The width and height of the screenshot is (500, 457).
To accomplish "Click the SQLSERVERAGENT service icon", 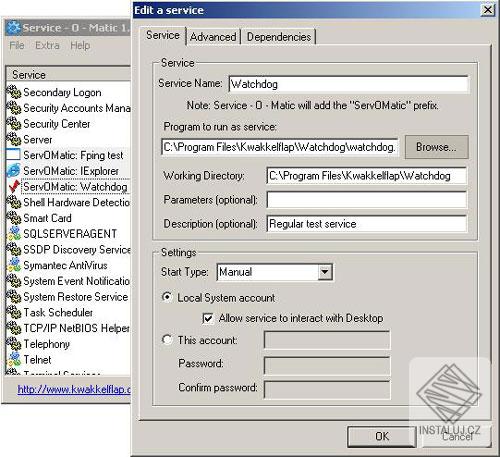I will tap(13, 233).
